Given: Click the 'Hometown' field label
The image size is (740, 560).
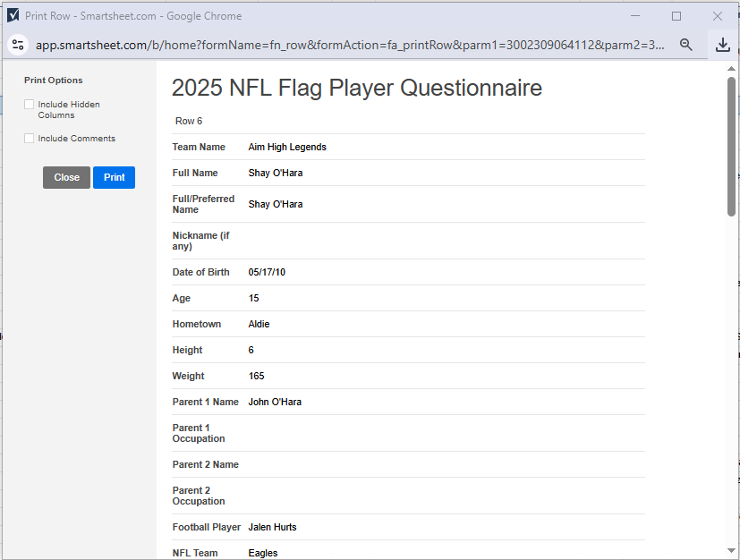Looking at the screenshot, I should coord(196,324).
